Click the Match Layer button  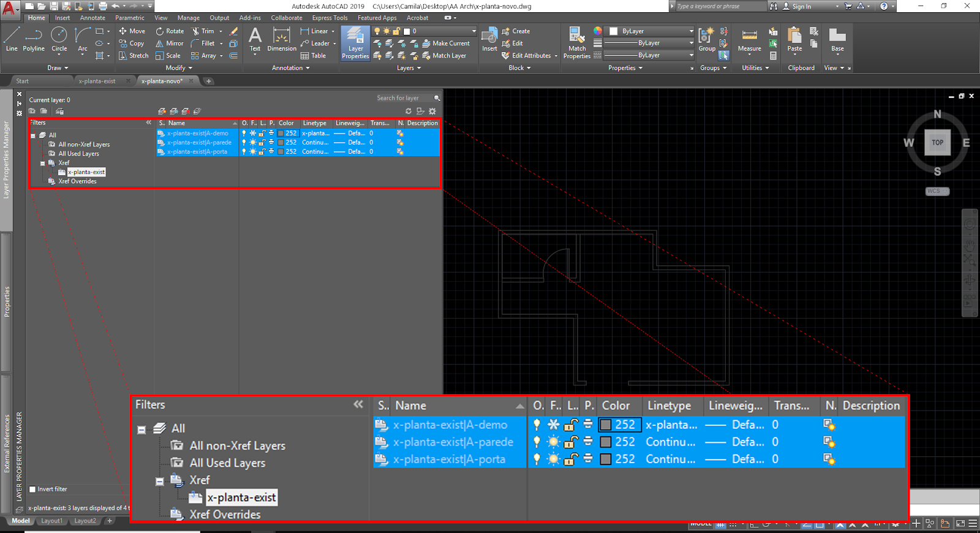click(x=444, y=56)
